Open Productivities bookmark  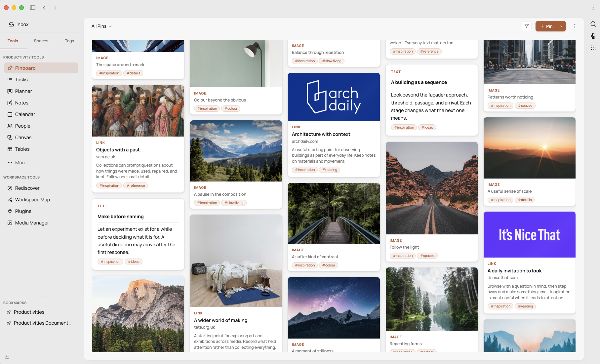29,312
